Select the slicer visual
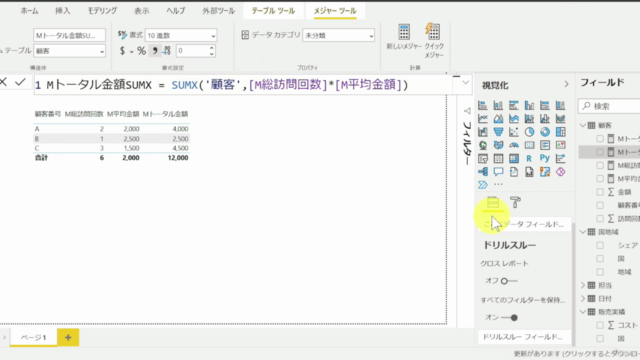This screenshot has width=640, height=360. 483,158
